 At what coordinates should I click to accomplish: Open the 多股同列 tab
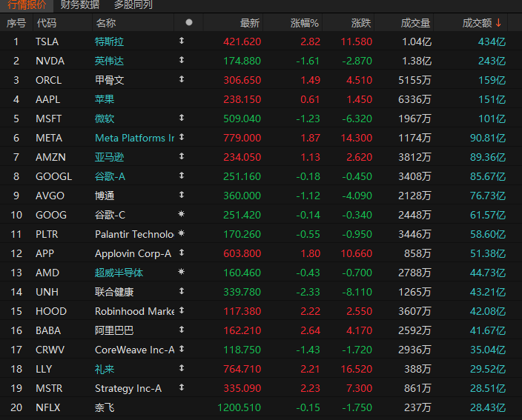[133, 4]
